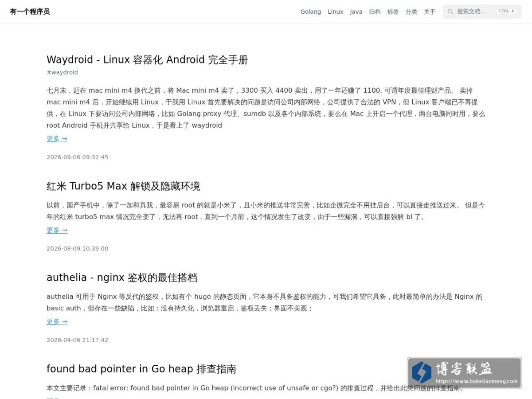Click the authelia summary paragraph

tap(265, 302)
